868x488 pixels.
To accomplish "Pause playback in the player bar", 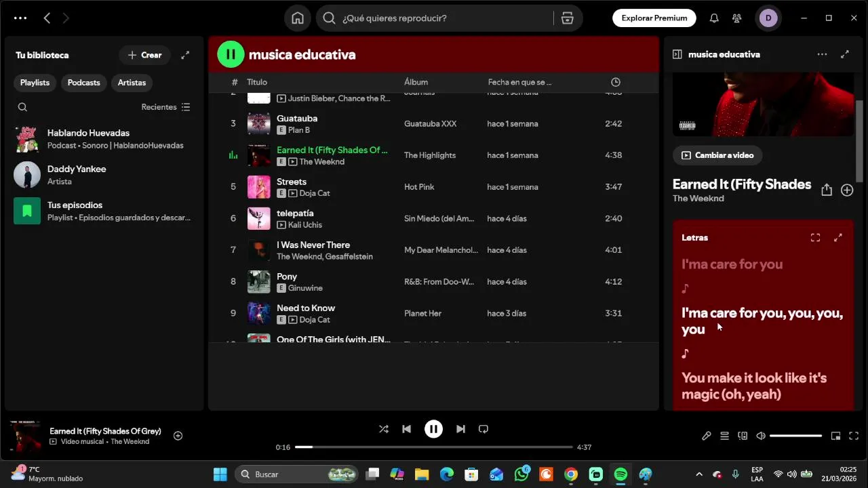I will (433, 429).
